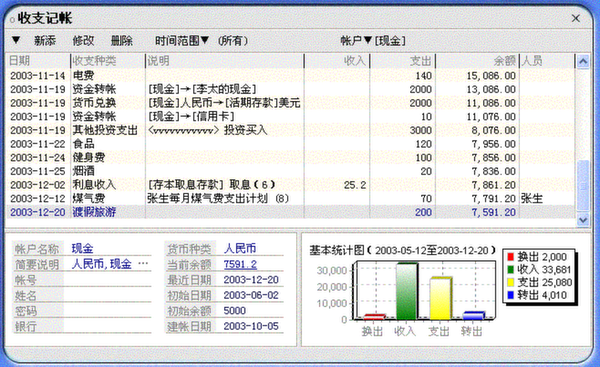Select the 利息收入 interest income row

click(x=291, y=185)
